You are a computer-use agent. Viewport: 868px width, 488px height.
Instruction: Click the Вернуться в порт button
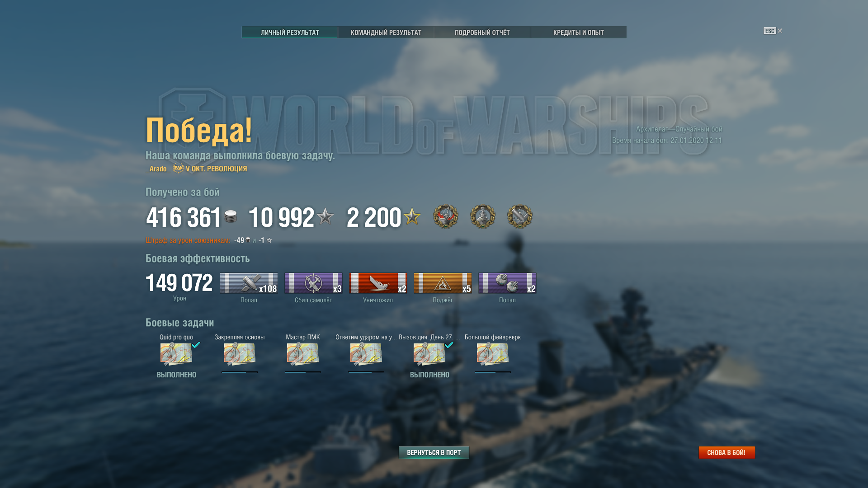click(x=434, y=452)
